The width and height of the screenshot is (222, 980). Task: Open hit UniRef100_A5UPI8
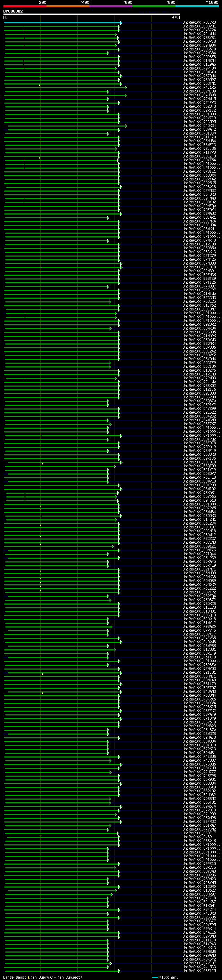click(x=199, y=42)
